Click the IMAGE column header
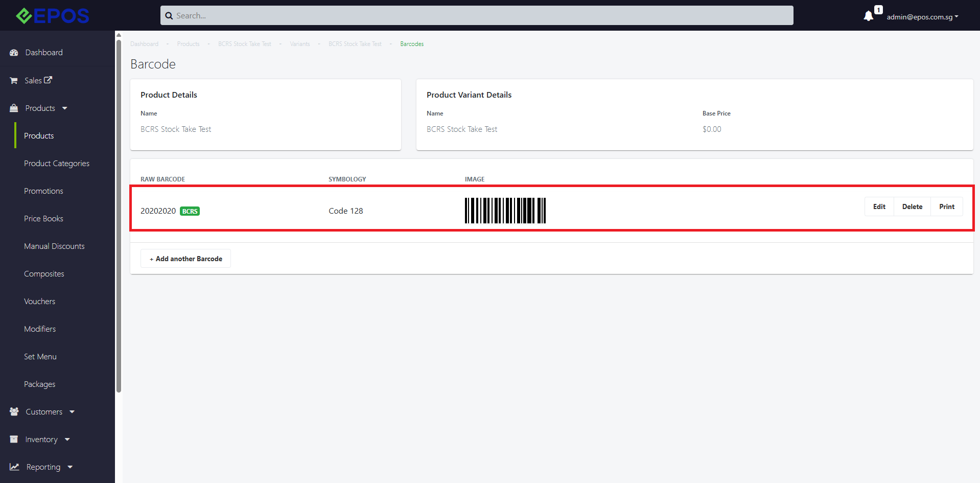This screenshot has width=980, height=483. click(x=475, y=179)
